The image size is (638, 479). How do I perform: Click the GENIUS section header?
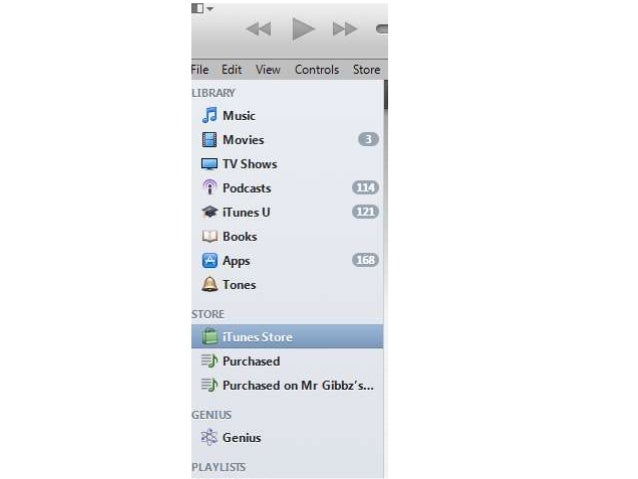click(212, 415)
